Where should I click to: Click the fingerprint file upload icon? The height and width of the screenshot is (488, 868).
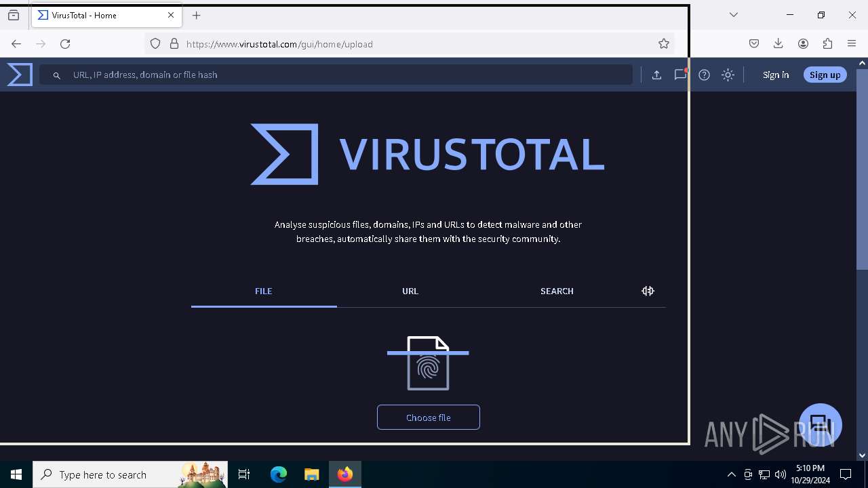428,363
